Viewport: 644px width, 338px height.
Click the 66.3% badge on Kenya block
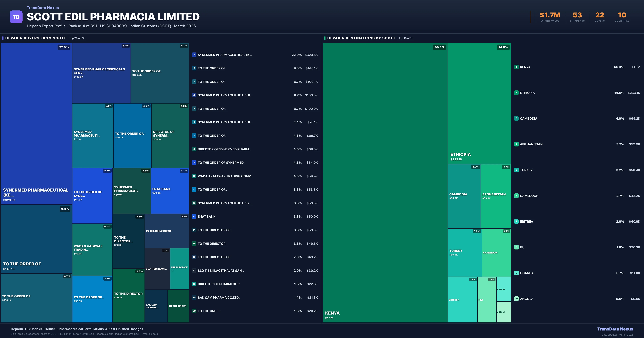(439, 47)
